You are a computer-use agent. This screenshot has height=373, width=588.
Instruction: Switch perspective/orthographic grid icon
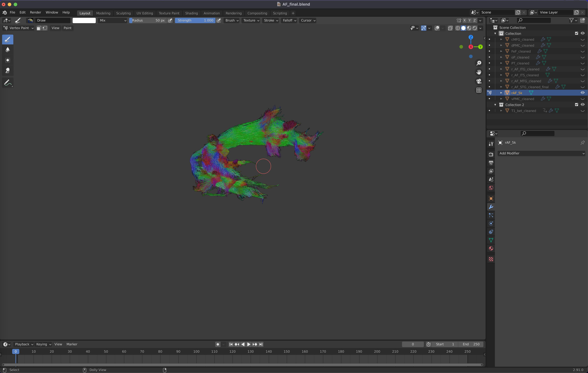(x=479, y=90)
